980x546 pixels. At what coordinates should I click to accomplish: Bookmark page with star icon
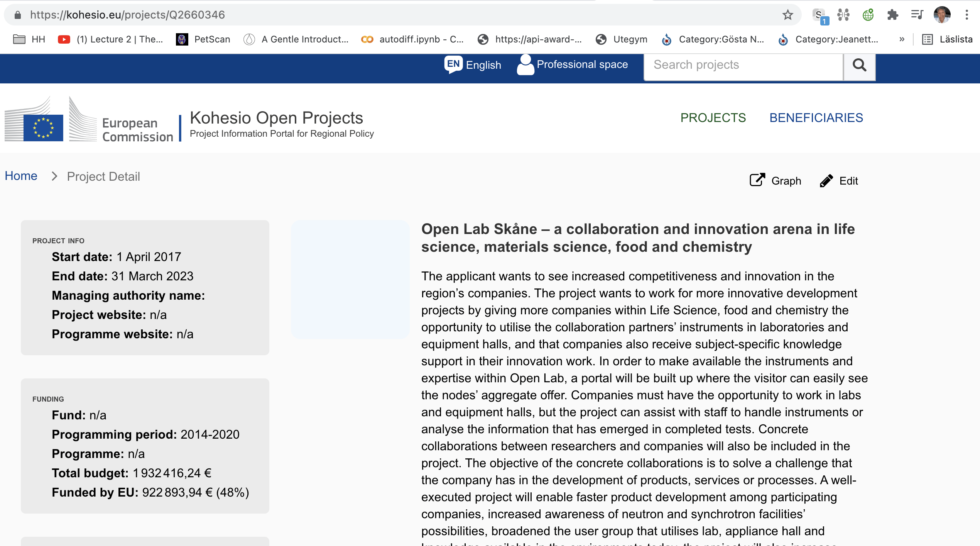[x=787, y=15]
